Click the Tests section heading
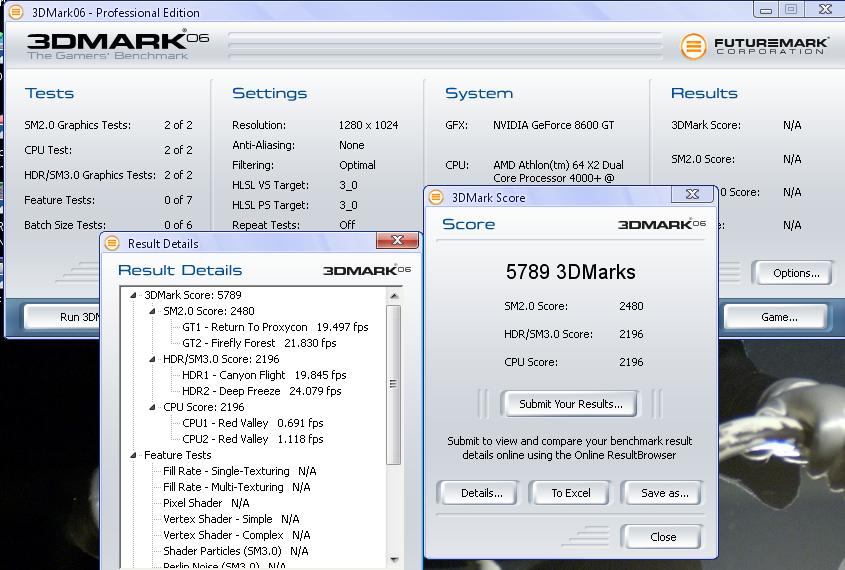The width and height of the screenshot is (845, 570). coord(49,93)
